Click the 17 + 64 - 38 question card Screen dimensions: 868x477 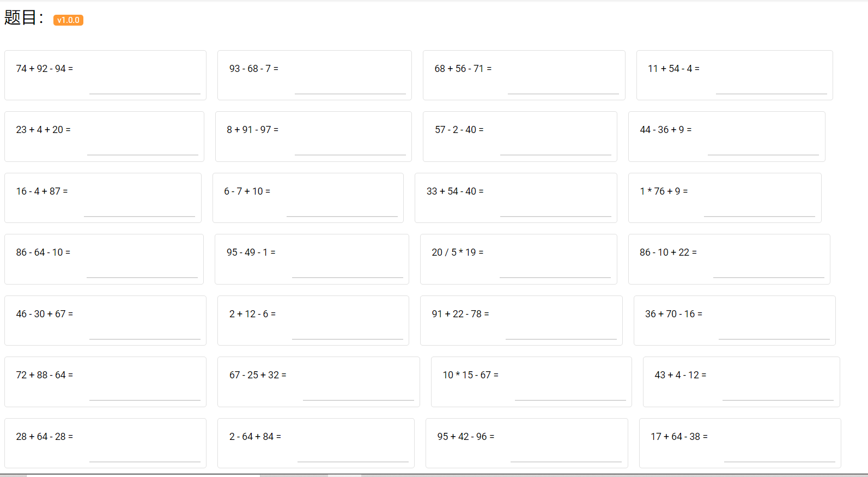[739, 443]
